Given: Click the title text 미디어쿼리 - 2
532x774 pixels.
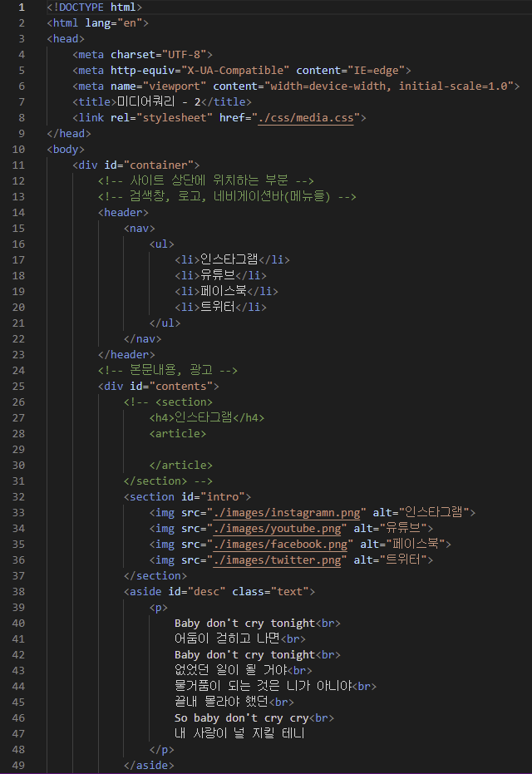Looking at the screenshot, I should [159, 102].
